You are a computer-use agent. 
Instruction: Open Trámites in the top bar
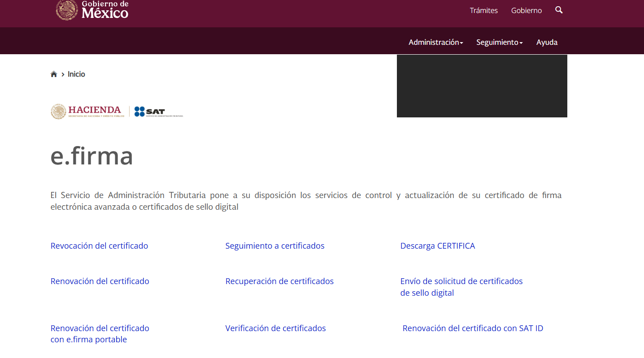point(484,10)
